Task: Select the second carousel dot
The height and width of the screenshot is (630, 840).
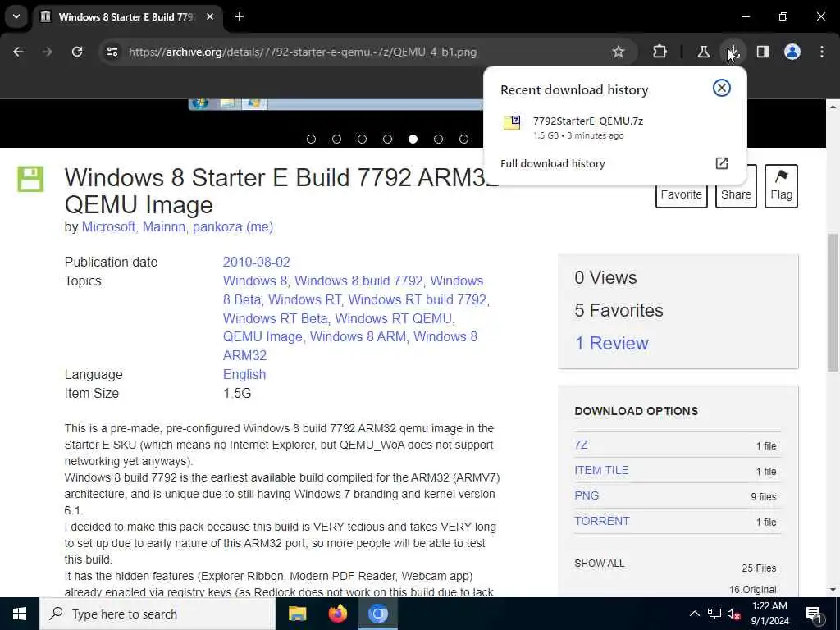Action: (336, 139)
